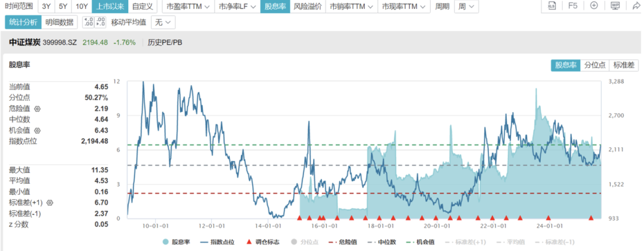Click the circled plus add icon
This screenshot has width=644, height=251.
[x=594, y=6]
